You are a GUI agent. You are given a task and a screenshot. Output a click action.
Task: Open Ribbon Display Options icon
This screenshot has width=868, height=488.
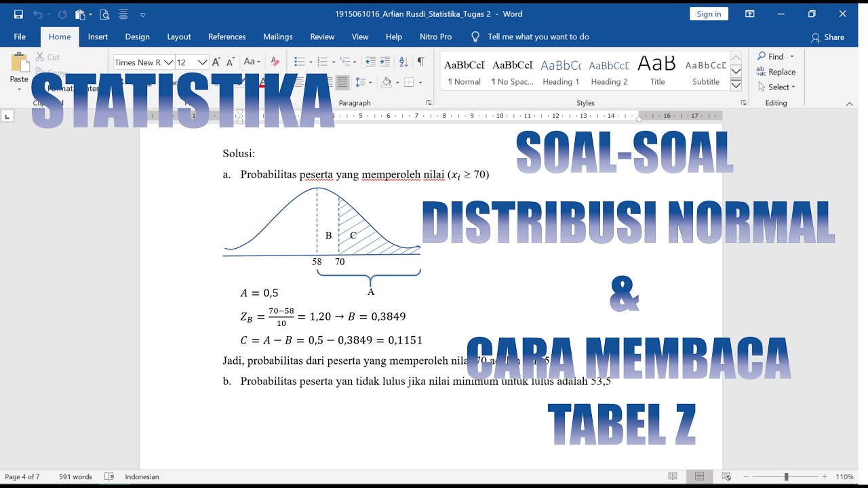pos(749,14)
